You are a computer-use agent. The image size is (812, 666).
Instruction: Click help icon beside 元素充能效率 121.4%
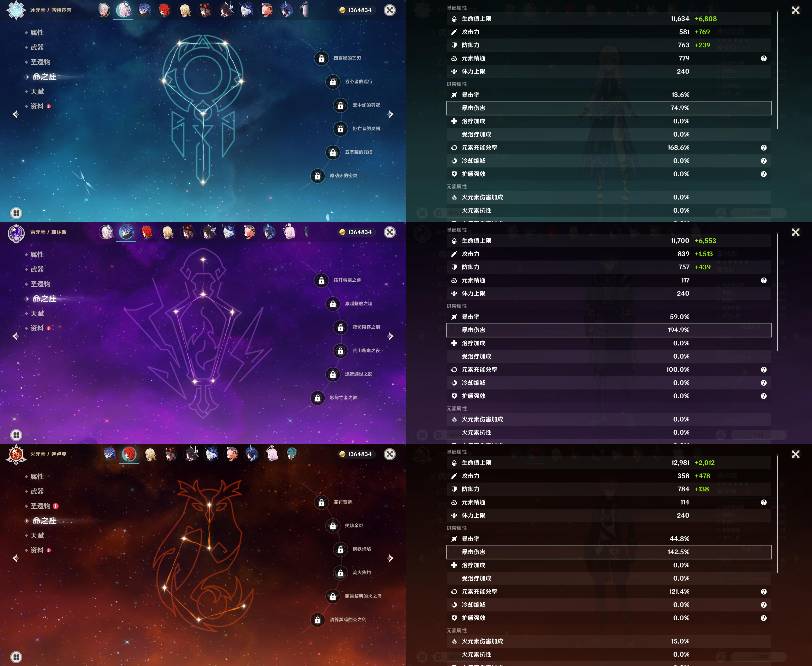click(764, 592)
